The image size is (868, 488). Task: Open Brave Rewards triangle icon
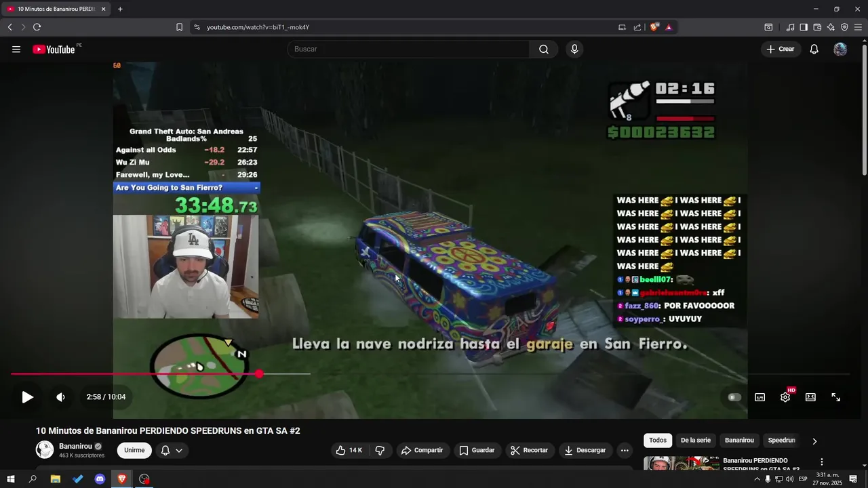[x=669, y=27]
